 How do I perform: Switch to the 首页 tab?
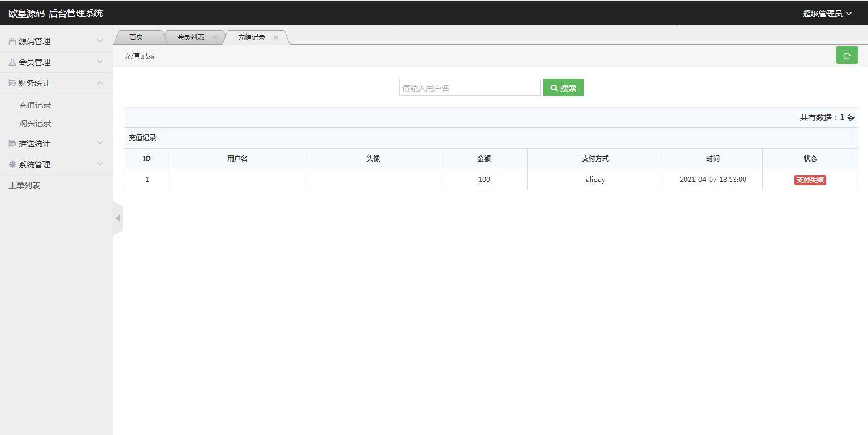tap(136, 37)
